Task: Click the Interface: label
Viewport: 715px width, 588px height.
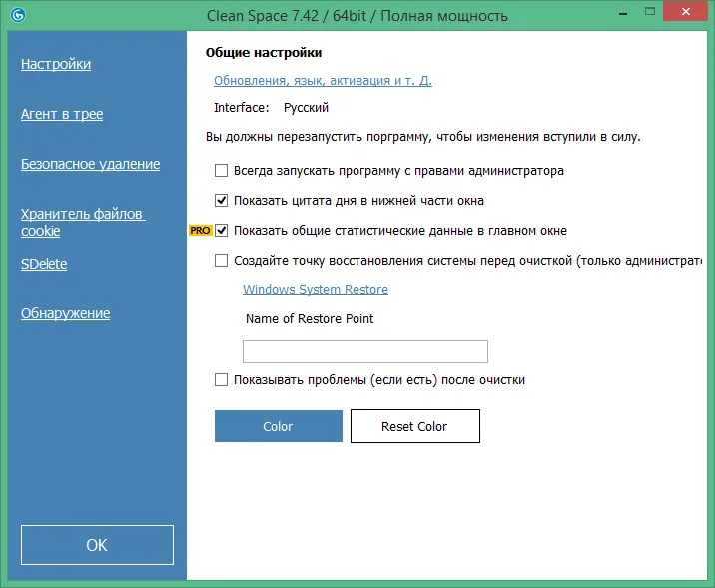Action: (x=242, y=108)
